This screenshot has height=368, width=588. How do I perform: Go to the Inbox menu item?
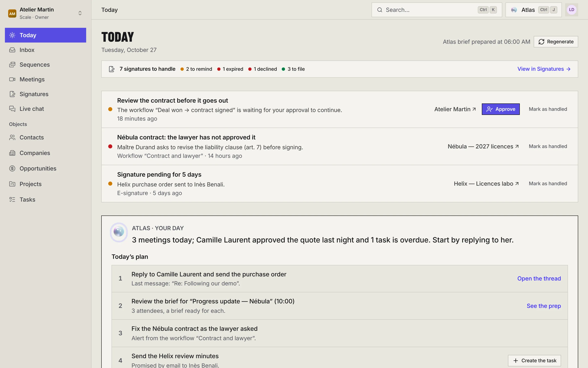[x=46, y=50]
